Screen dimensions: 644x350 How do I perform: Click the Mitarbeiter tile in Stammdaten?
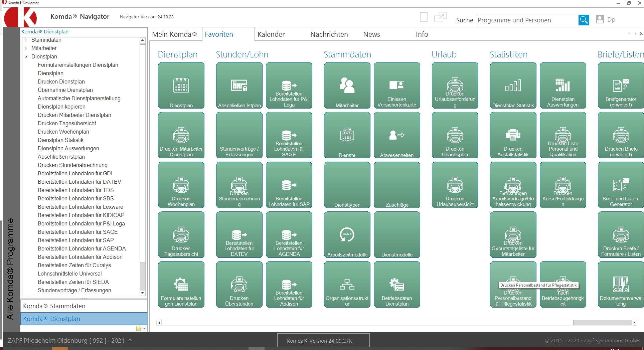(347, 85)
